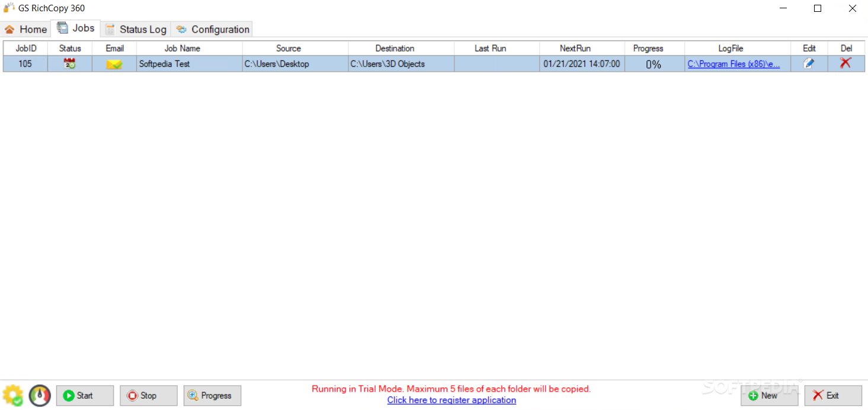This screenshot has width=868, height=410.
Task: Click the Del column header
Action: tap(846, 49)
